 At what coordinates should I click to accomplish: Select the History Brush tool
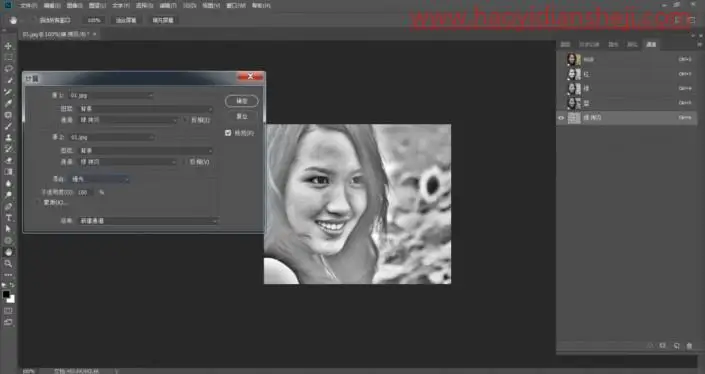[8, 149]
